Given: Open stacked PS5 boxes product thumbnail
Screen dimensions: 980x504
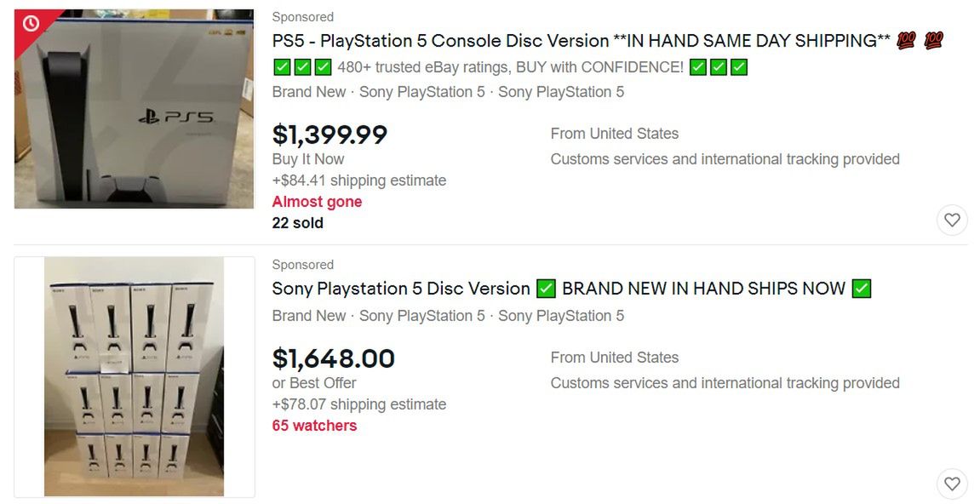Looking at the screenshot, I should [x=134, y=376].
